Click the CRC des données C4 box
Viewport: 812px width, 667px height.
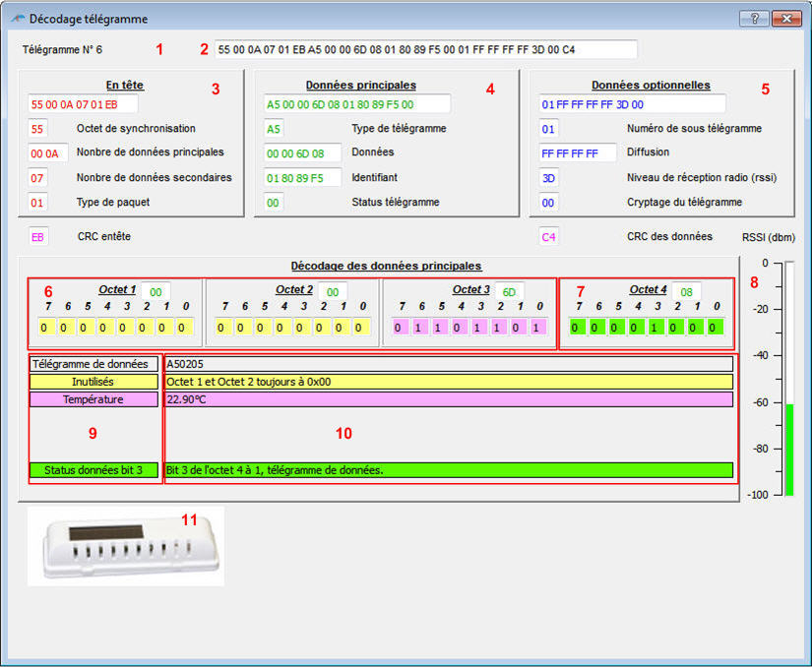[549, 237]
